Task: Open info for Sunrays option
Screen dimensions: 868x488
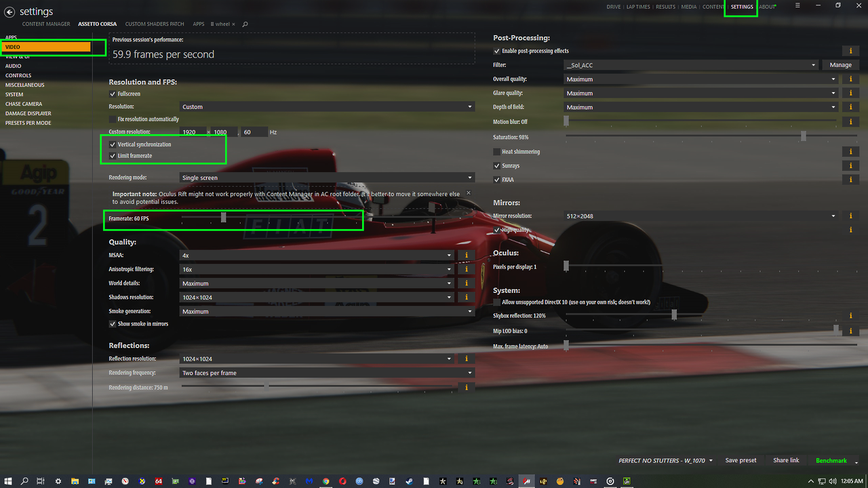Action: tap(850, 165)
